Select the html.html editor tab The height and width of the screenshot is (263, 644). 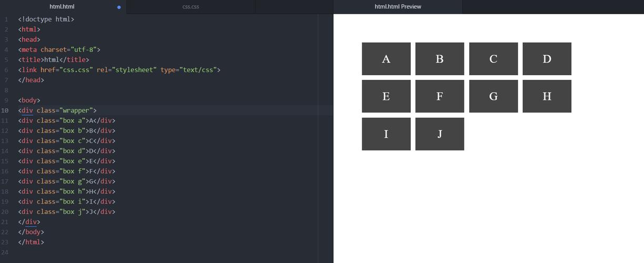(62, 7)
